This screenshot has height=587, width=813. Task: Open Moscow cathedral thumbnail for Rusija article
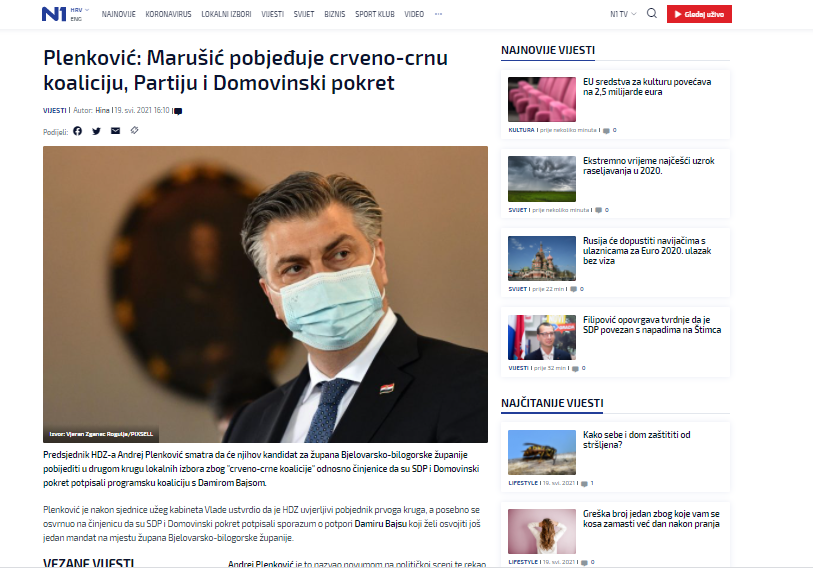542,258
